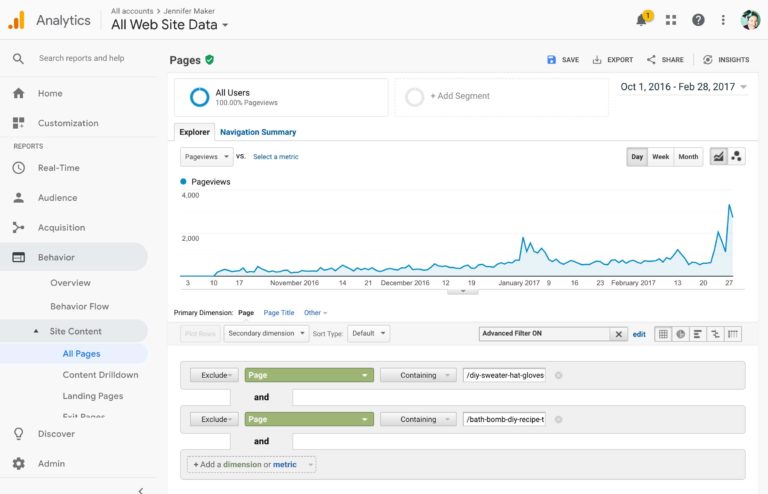Open the Secondary dimension dropdown
This screenshot has width=768, height=494.
(266, 333)
